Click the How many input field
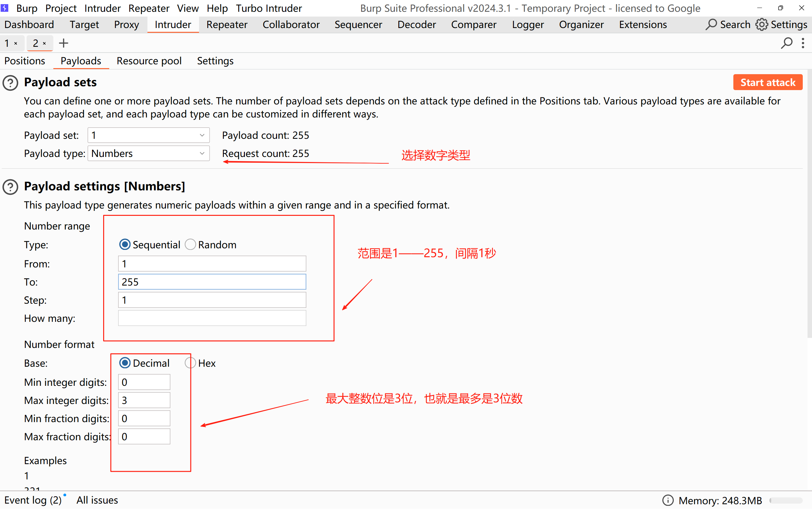This screenshot has height=509, width=812. 212,318
